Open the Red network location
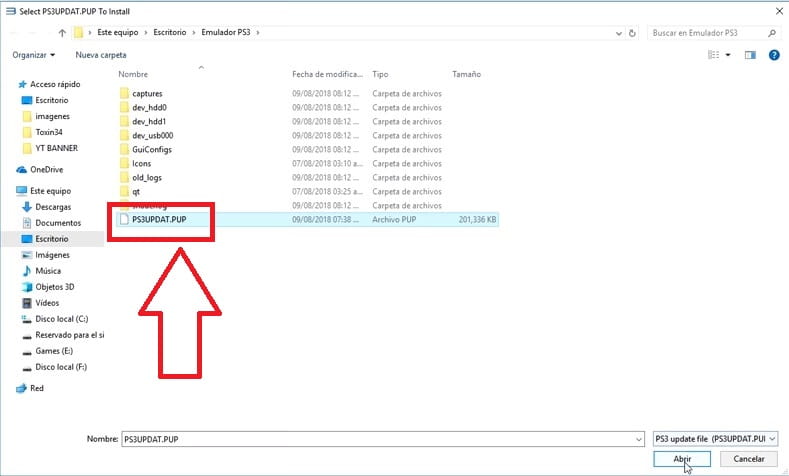The width and height of the screenshot is (789, 476). click(x=37, y=388)
